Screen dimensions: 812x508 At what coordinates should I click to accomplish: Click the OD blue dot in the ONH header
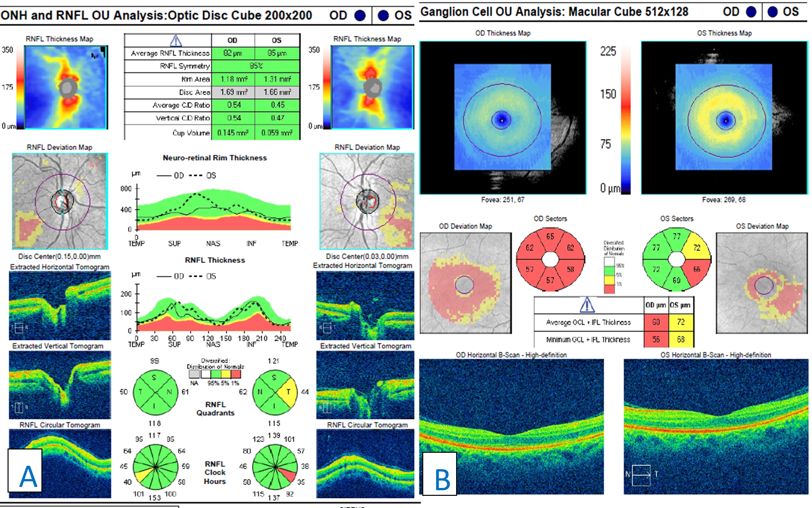(360, 15)
